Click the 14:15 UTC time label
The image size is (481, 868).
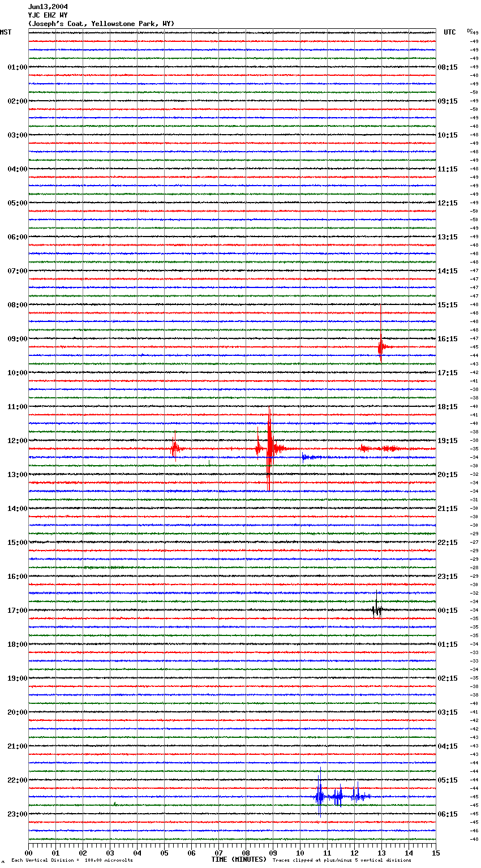(x=448, y=271)
